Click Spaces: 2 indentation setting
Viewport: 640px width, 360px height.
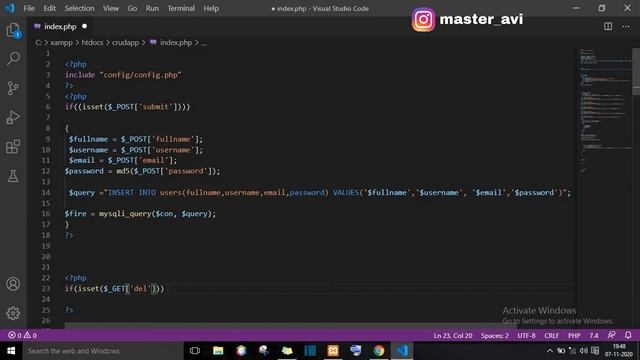point(495,336)
